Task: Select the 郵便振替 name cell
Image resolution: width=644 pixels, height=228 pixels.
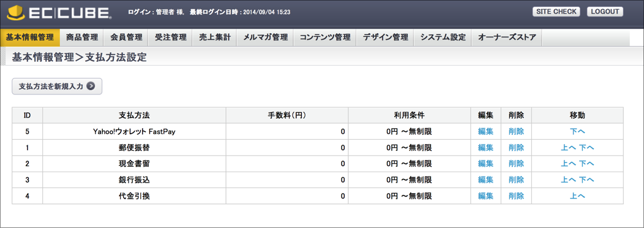Action: [134, 147]
